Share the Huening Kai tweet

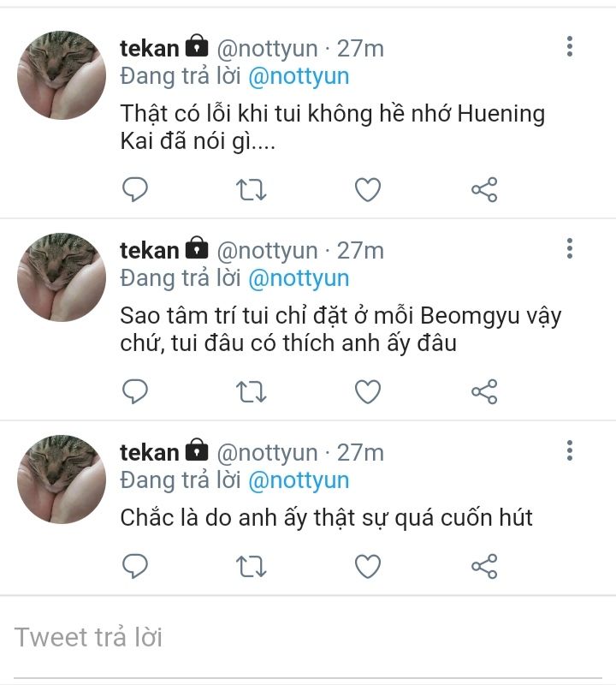coord(484,189)
